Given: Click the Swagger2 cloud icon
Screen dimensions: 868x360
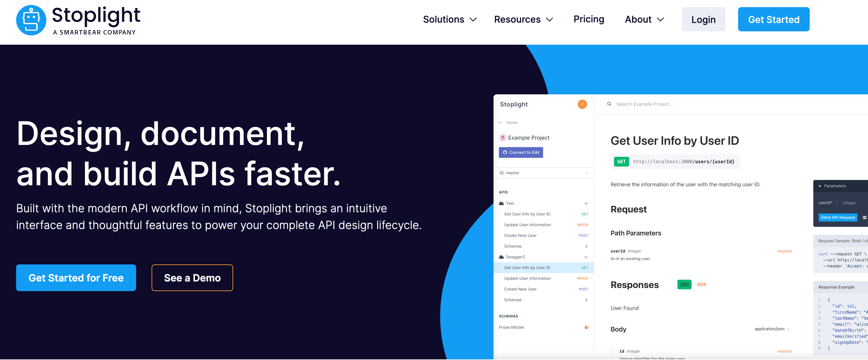Looking at the screenshot, I should (x=501, y=257).
